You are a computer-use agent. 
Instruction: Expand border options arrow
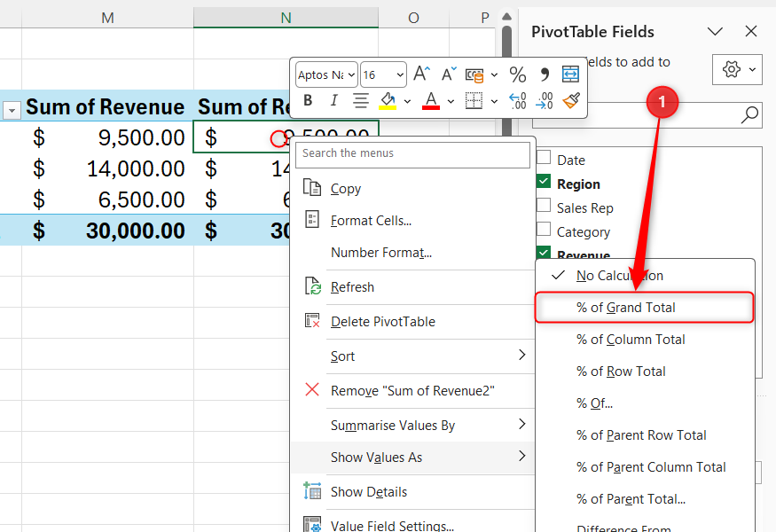click(x=494, y=101)
